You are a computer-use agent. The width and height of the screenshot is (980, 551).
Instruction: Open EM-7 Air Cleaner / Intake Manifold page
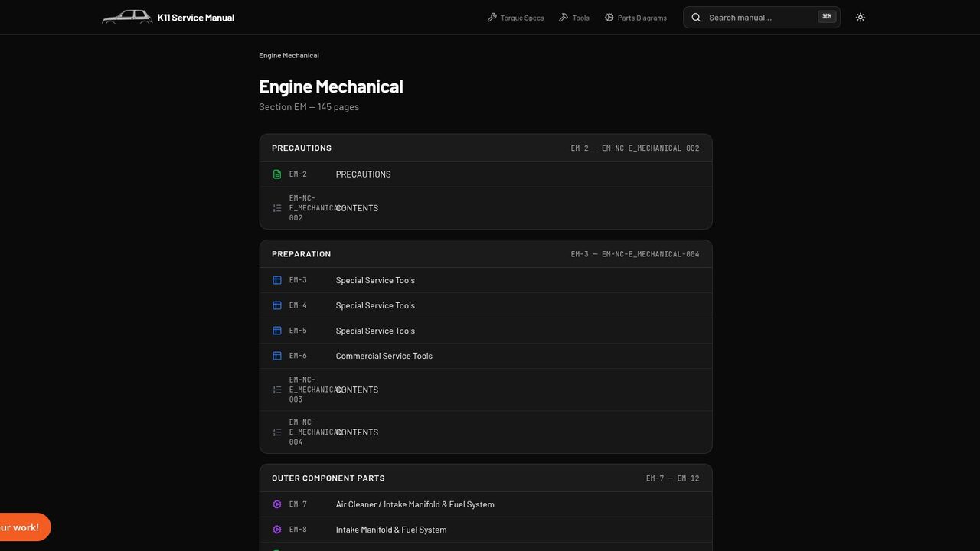click(x=485, y=504)
